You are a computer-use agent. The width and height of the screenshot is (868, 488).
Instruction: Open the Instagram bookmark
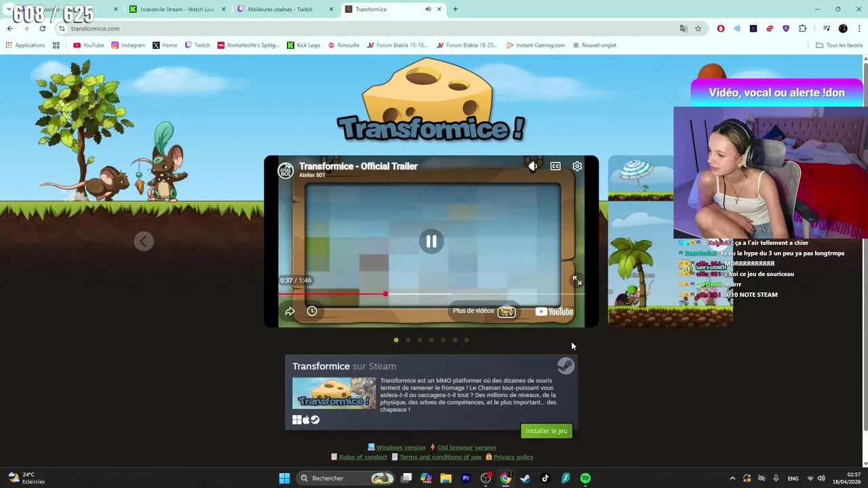tap(128, 45)
